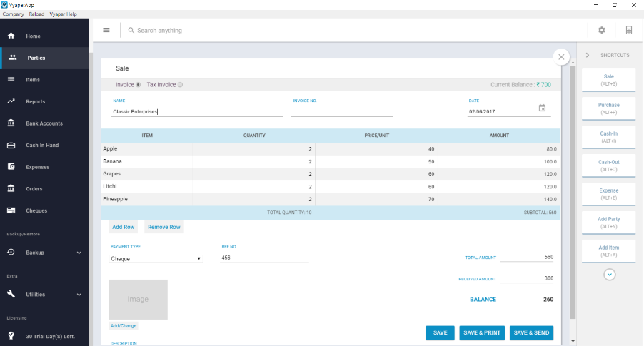Click the Home icon in sidebar
644x346 pixels.
pyautogui.click(x=11, y=36)
